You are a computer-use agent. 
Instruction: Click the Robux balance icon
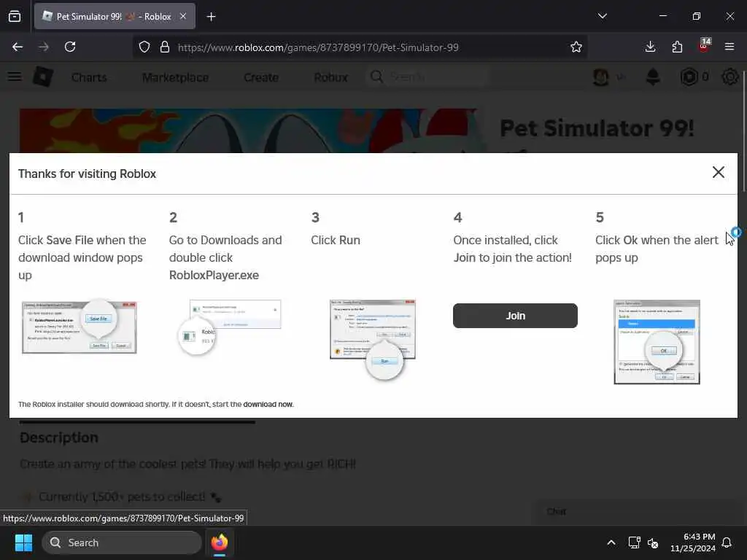tap(689, 77)
